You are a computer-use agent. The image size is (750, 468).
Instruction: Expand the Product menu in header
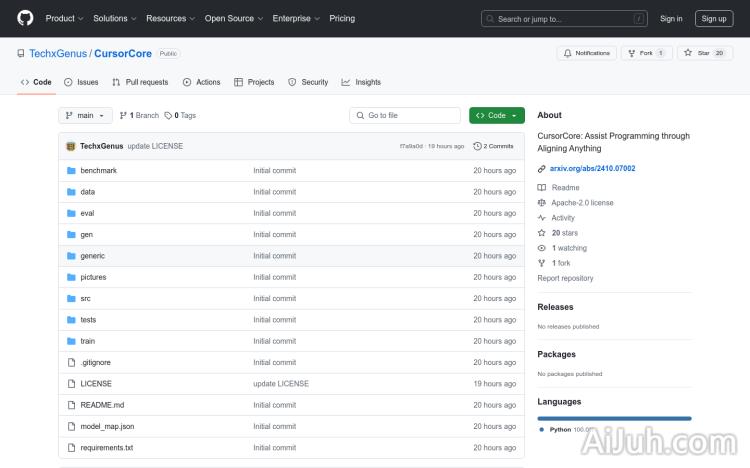[64, 18]
